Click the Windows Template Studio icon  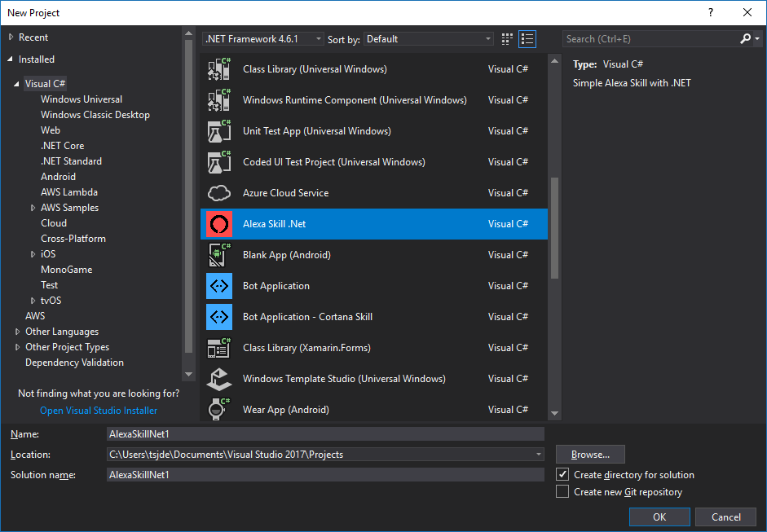point(219,379)
